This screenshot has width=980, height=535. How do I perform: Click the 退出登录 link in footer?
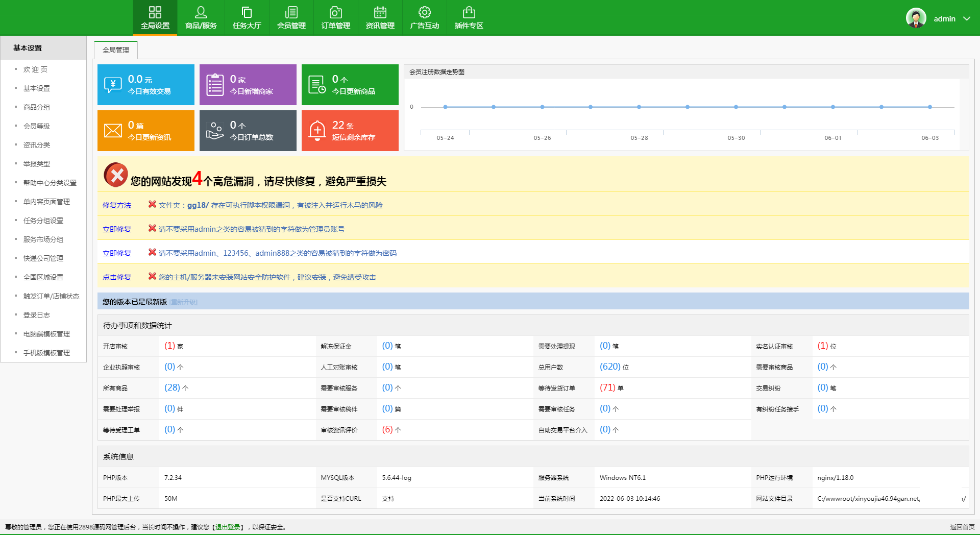pos(228,527)
